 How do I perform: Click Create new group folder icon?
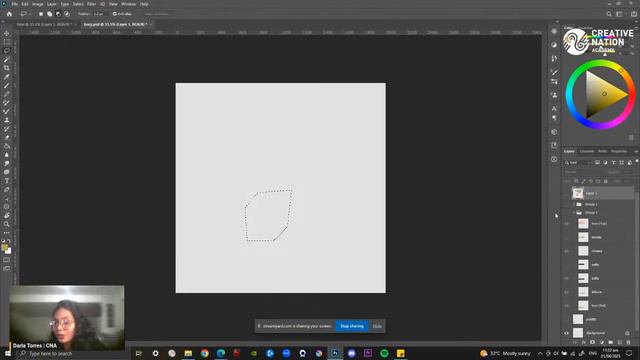coord(611,342)
